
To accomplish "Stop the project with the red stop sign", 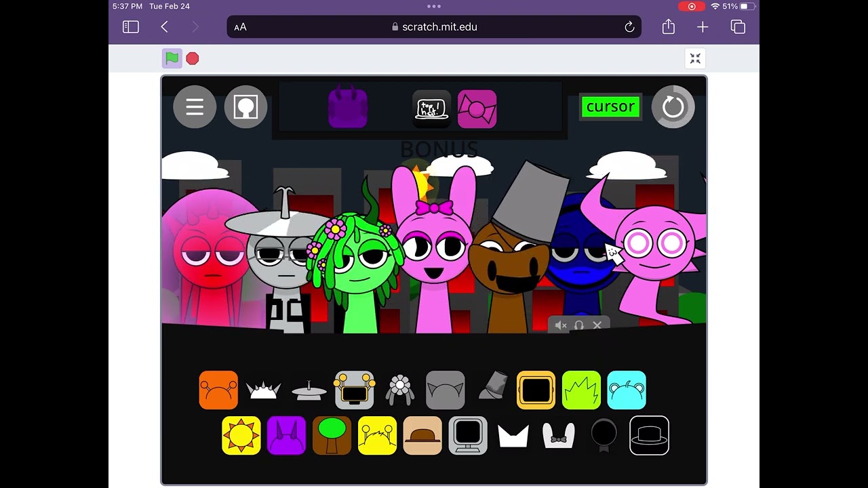I will coord(193,58).
